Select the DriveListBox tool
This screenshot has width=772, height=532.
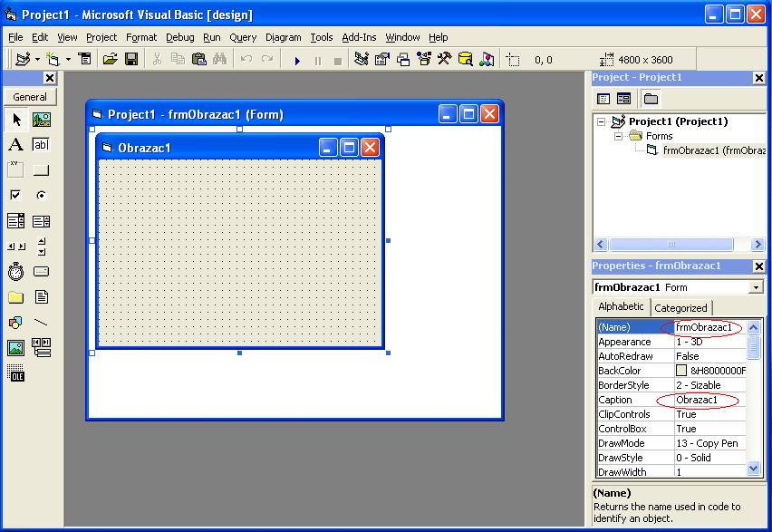(42, 271)
